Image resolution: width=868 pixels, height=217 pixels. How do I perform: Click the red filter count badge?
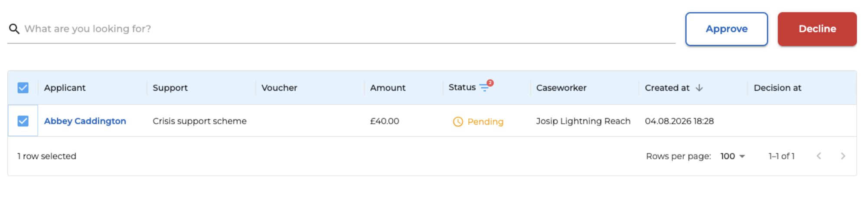pos(490,83)
